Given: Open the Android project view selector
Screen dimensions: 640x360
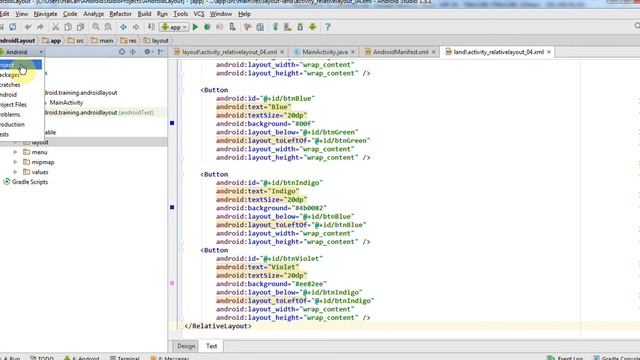Looking at the screenshot, I should pyautogui.click(x=22, y=52).
